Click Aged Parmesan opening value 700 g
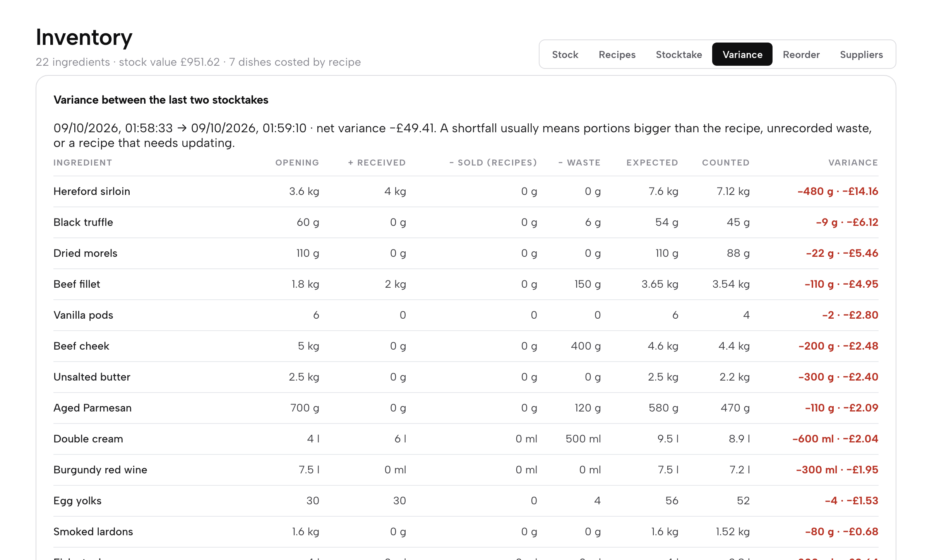This screenshot has width=932, height=560. click(x=305, y=408)
